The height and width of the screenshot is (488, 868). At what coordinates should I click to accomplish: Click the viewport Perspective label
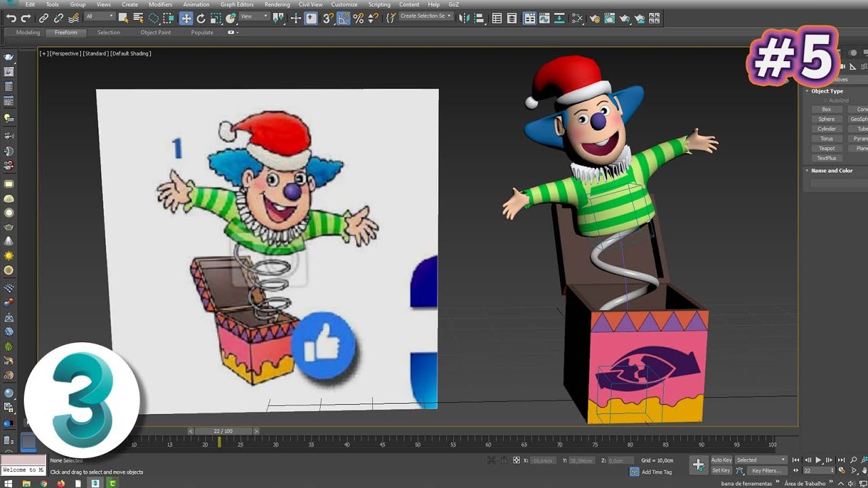65,54
